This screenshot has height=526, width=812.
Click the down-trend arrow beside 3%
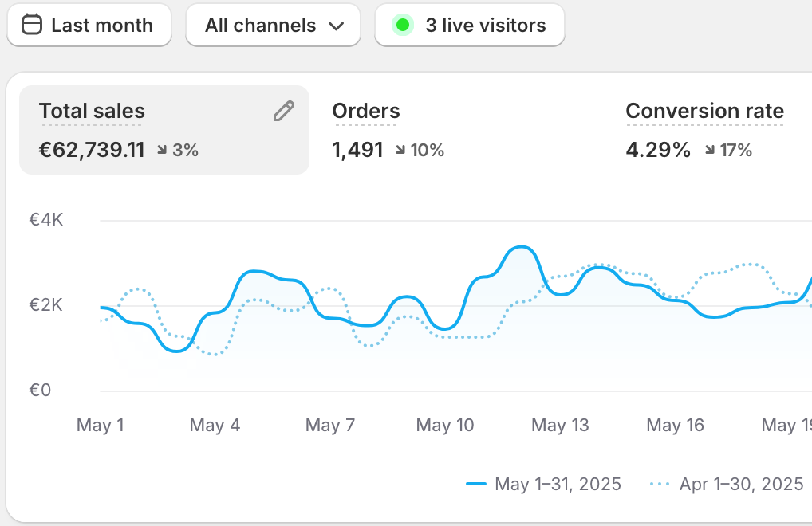click(162, 150)
